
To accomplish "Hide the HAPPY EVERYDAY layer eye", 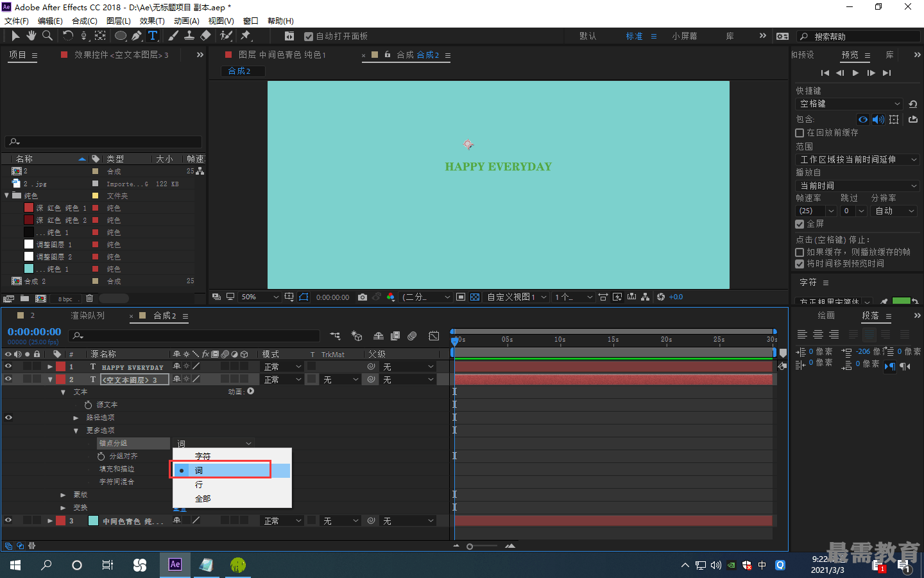I will 8,366.
